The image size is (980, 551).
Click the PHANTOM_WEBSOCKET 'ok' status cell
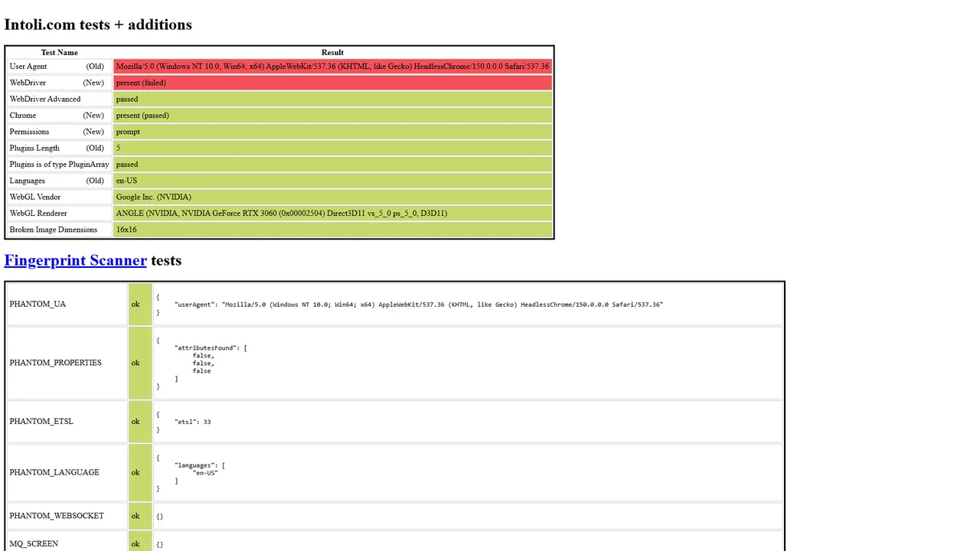click(140, 516)
